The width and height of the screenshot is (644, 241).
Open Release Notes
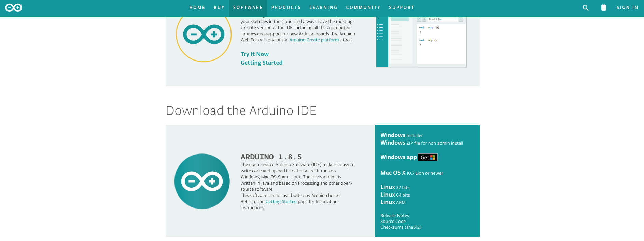click(395, 216)
